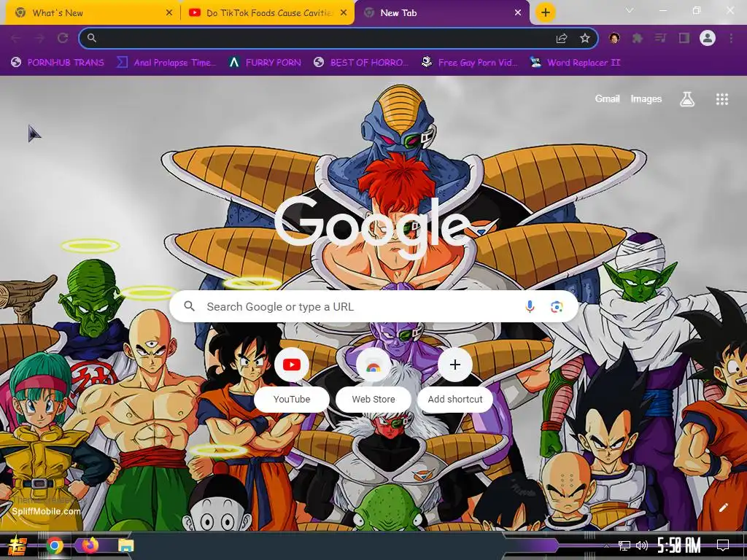Go back with the back arrow
Image resolution: width=747 pixels, height=560 pixels.
[x=16, y=38]
